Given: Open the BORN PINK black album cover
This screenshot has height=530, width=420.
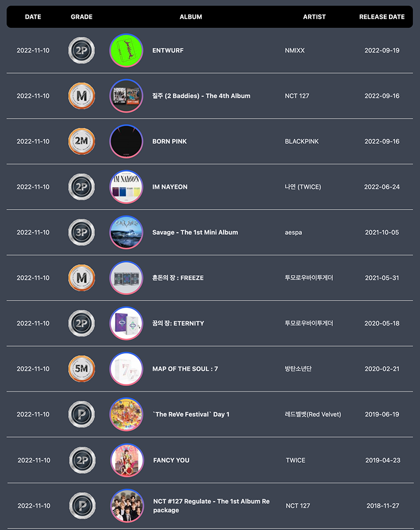Looking at the screenshot, I should click(127, 141).
